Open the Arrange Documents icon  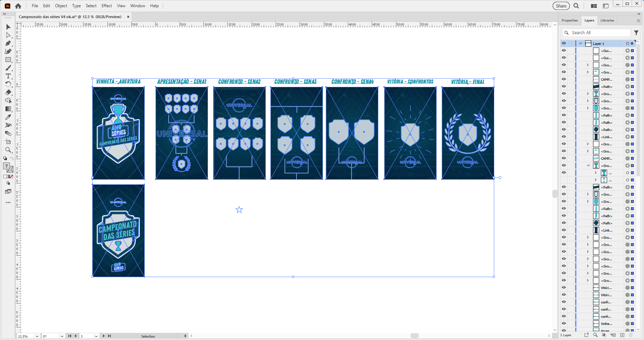[594, 6]
